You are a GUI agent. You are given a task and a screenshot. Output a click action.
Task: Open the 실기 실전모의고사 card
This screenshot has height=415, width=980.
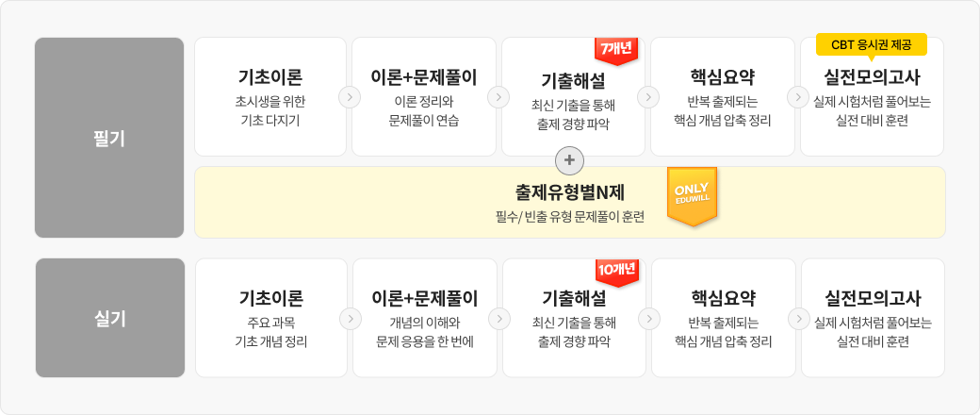(872, 318)
